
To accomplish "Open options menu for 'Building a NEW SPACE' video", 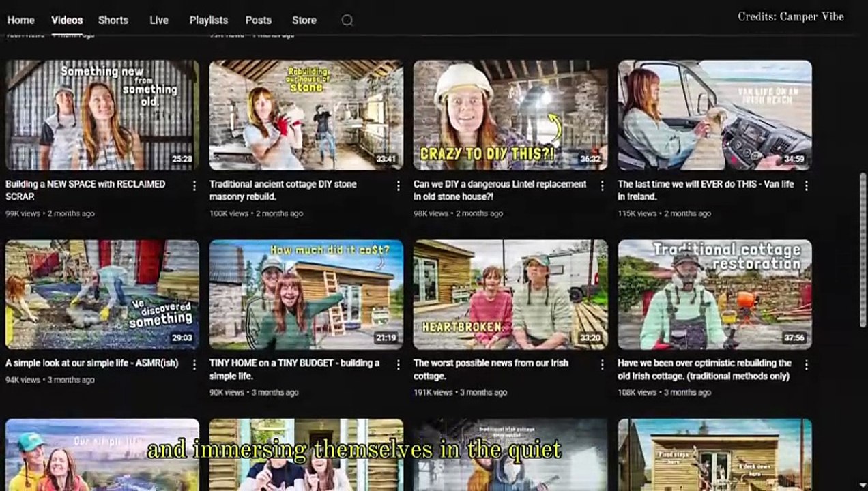I will 194,185.
